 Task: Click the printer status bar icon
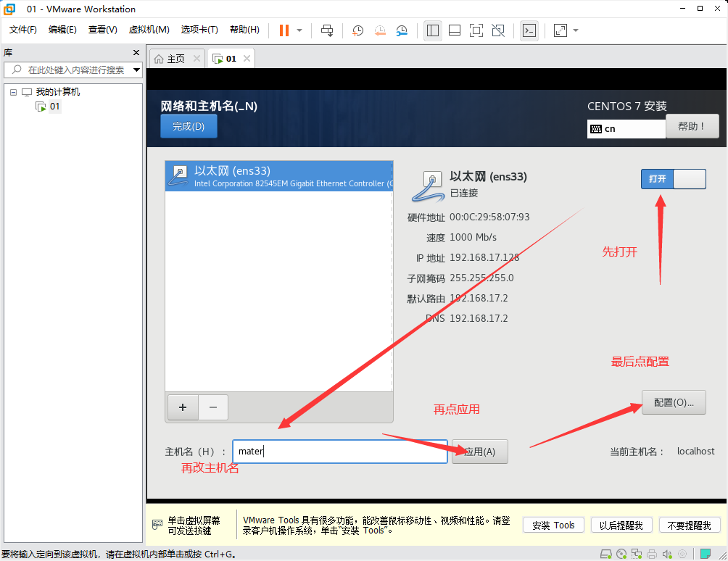[x=652, y=554]
